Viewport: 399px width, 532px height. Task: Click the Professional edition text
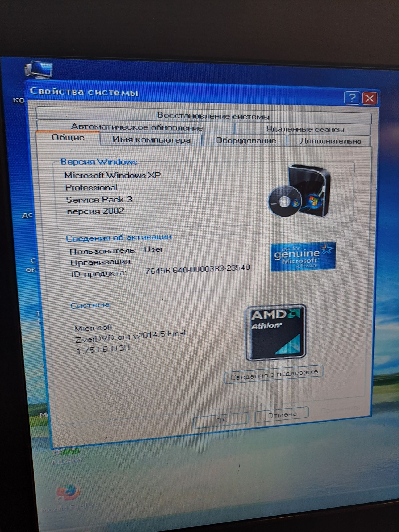click(x=91, y=188)
